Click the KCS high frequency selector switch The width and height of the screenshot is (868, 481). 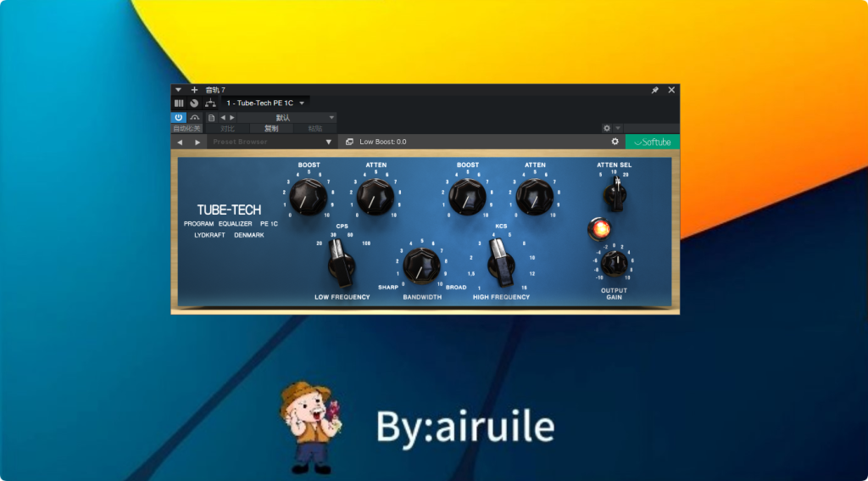point(501,264)
